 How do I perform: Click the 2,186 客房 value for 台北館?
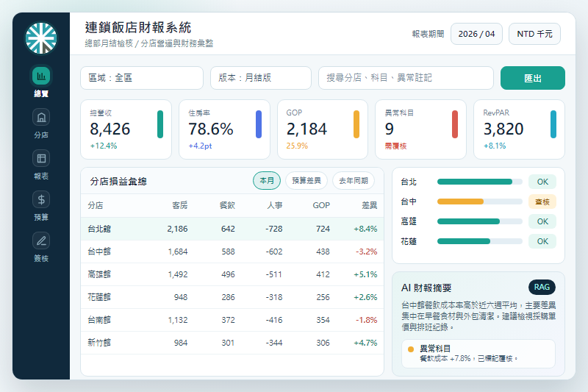177,229
